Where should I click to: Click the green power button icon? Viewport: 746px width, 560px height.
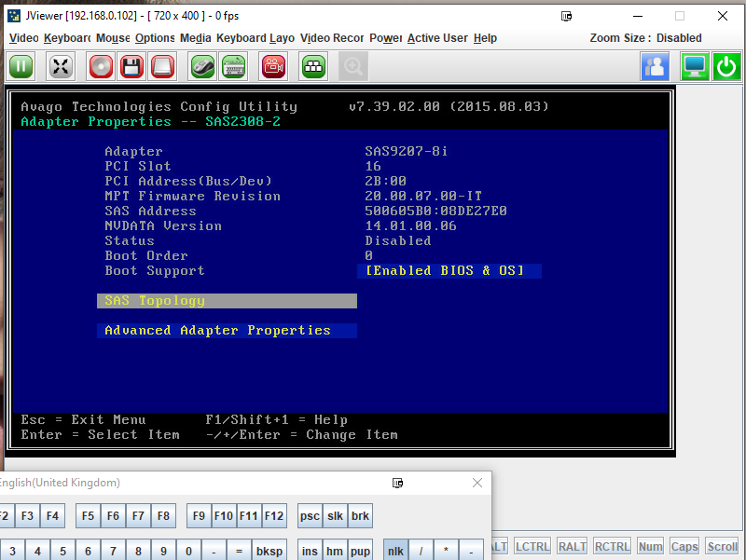click(x=726, y=66)
